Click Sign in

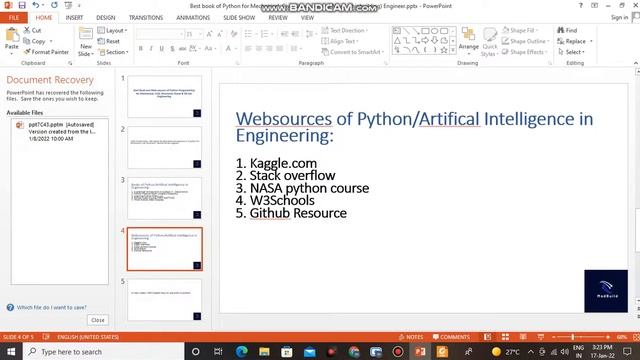620,17
